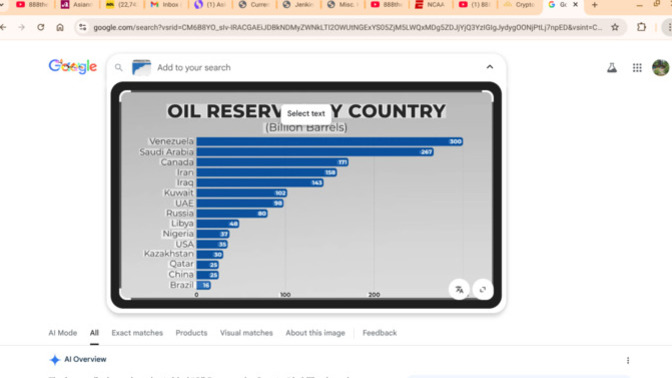Click the image thumbnail in search box
This screenshot has height=378, width=672.
pos(141,67)
